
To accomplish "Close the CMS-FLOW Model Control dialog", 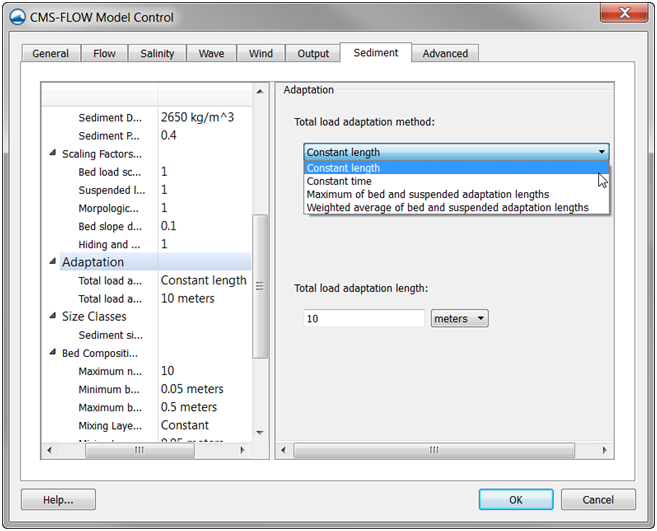I will [x=624, y=13].
